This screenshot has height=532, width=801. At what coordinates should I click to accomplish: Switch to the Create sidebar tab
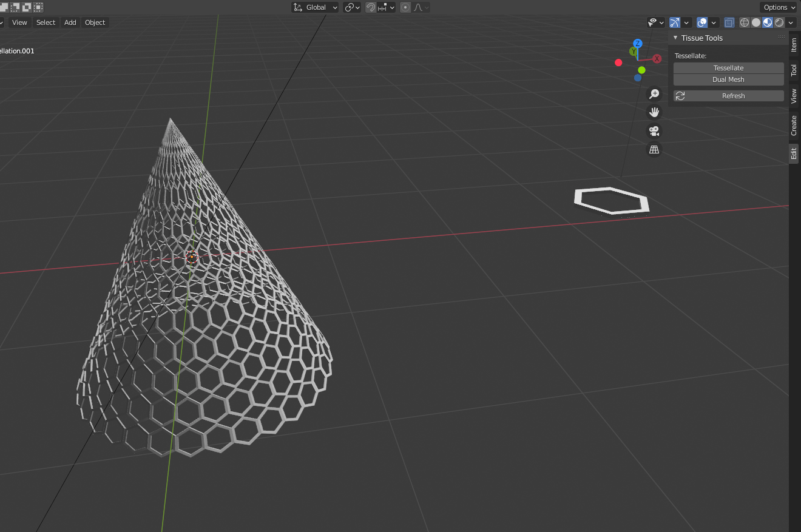point(794,126)
